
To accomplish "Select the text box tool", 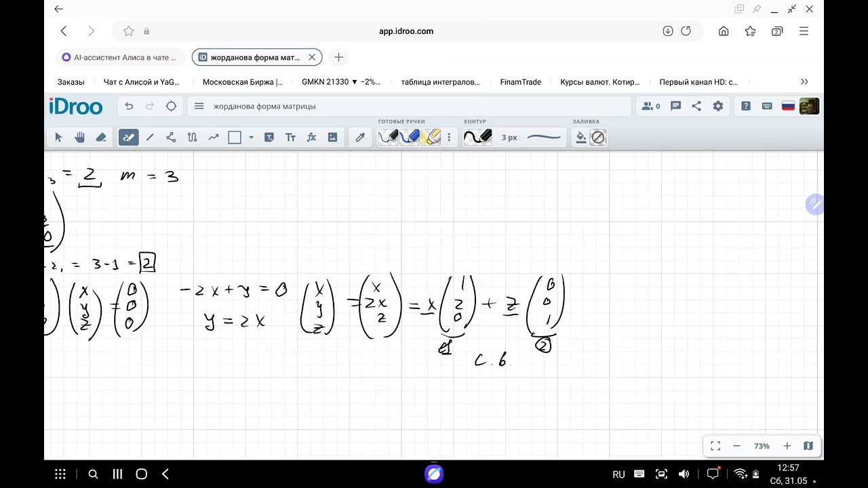I will (x=269, y=138).
